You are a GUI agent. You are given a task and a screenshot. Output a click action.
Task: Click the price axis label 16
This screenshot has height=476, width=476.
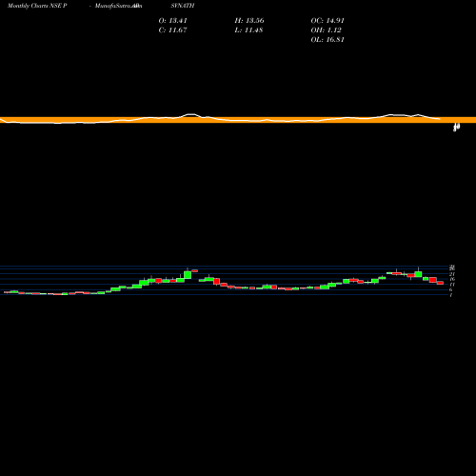point(452,279)
